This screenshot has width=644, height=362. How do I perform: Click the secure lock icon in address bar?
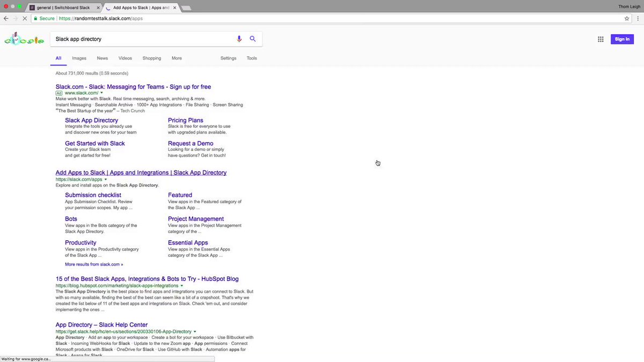pyautogui.click(x=36, y=18)
